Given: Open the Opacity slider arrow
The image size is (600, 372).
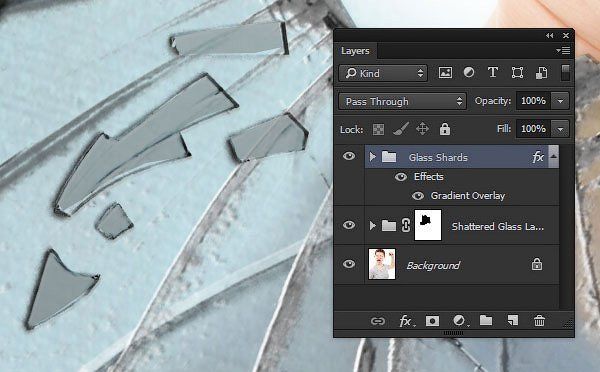Looking at the screenshot, I should 560,101.
